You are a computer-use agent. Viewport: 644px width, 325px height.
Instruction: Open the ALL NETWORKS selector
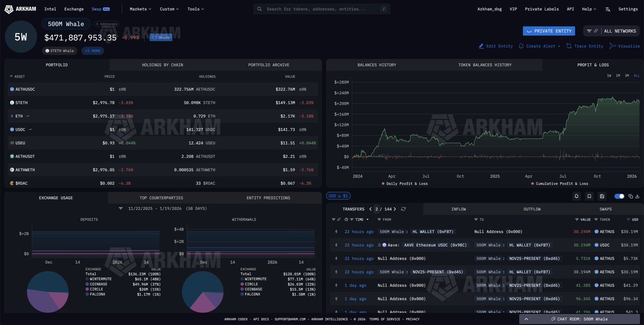click(x=620, y=31)
